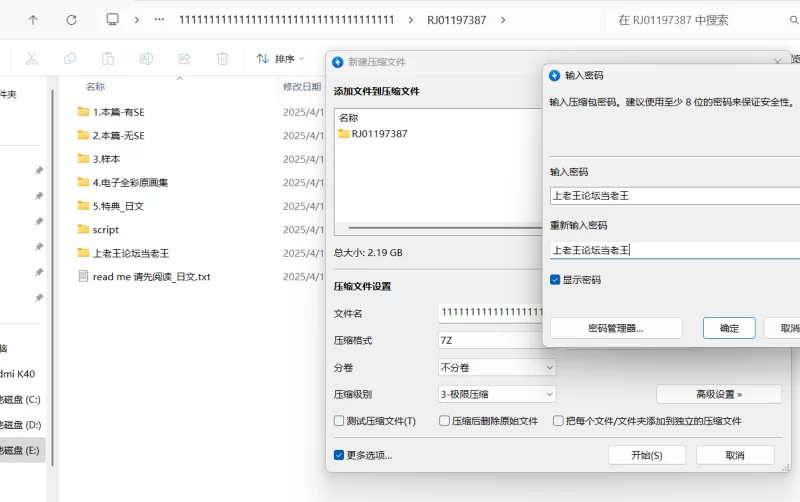Expand the 压缩级别 dropdown showing 3-极限压缩
This screenshot has width=800, height=502.
coord(496,394)
